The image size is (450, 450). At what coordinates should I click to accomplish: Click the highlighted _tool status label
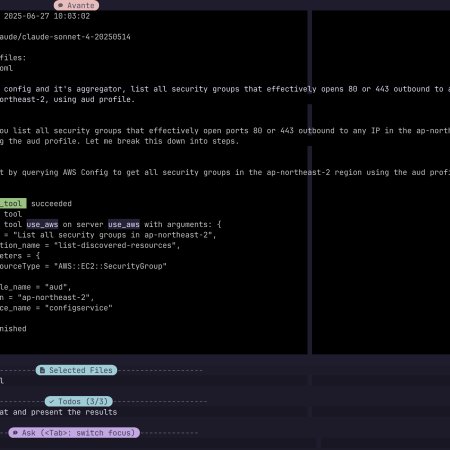point(13,203)
